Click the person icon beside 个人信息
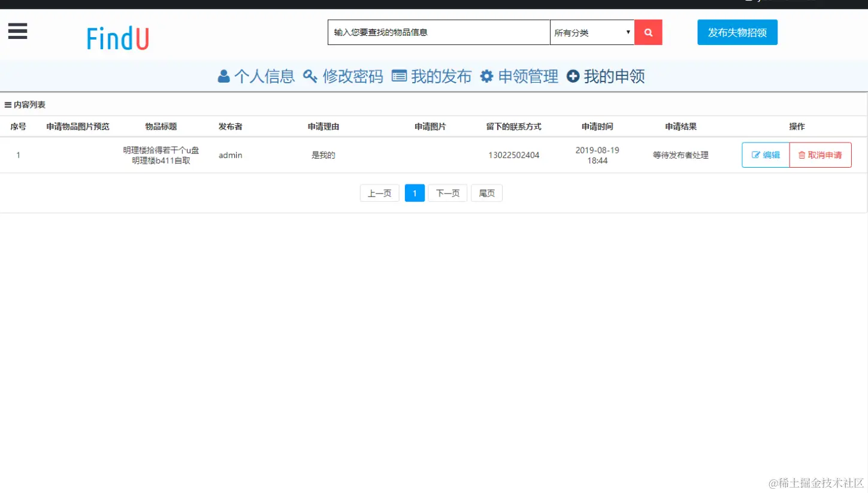The image size is (868, 493). tap(223, 76)
